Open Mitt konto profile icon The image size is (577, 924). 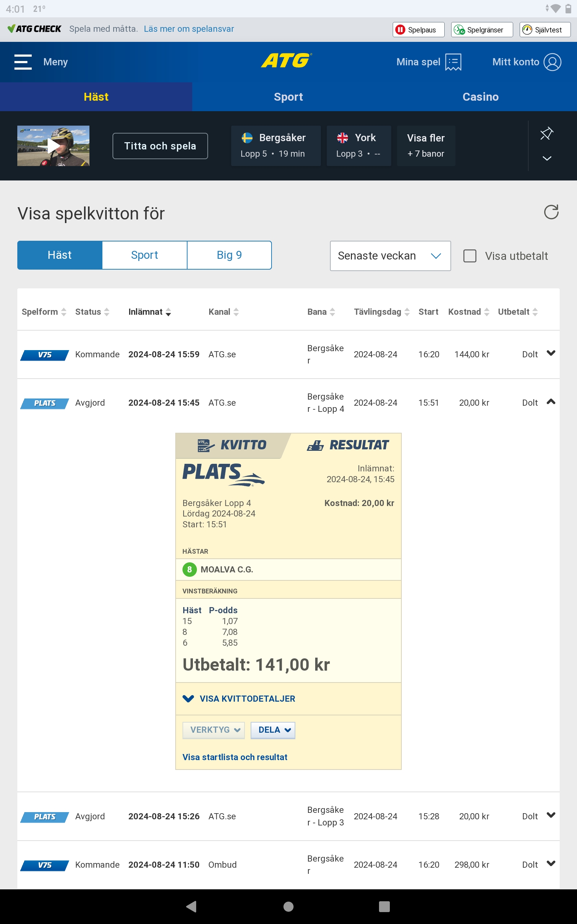[x=552, y=62]
